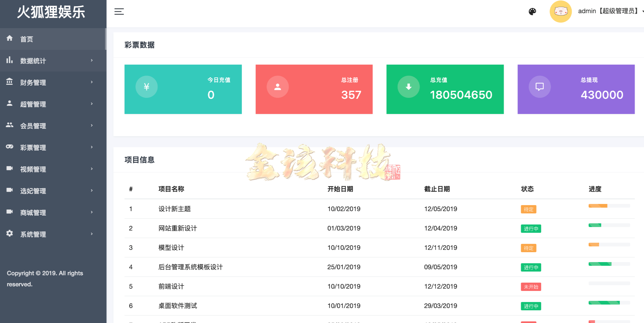Screen dimensions: 644x323
Task: Open the theme palette icon in the header
Action: click(533, 11)
